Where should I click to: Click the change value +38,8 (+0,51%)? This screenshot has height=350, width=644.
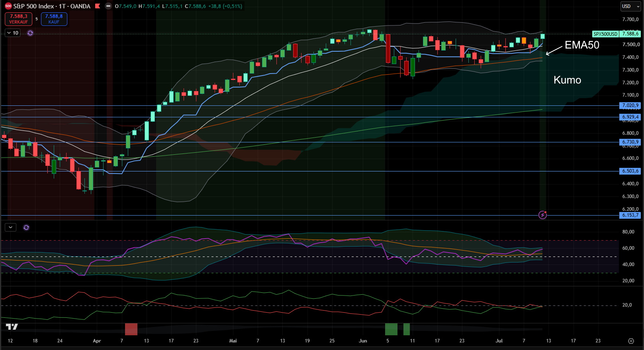click(225, 6)
